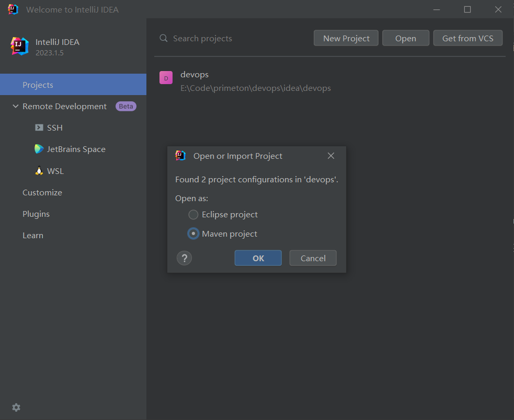The image size is (514, 420).
Task: Confirm import with the OK button
Action: point(258,258)
